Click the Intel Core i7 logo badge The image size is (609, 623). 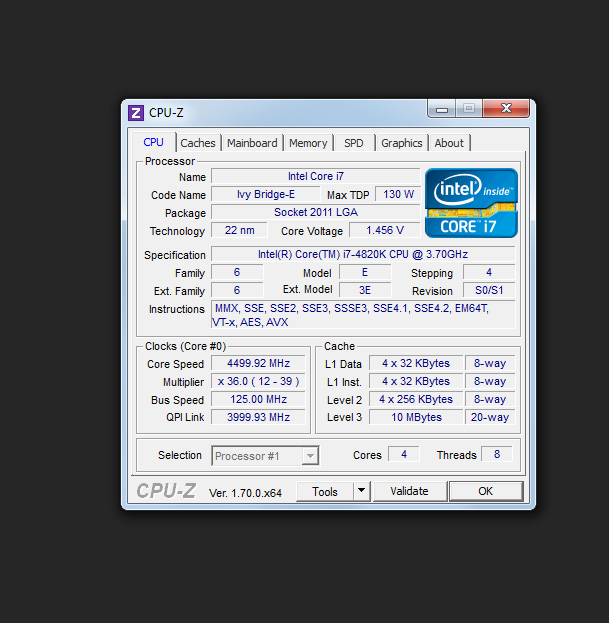coord(471,203)
